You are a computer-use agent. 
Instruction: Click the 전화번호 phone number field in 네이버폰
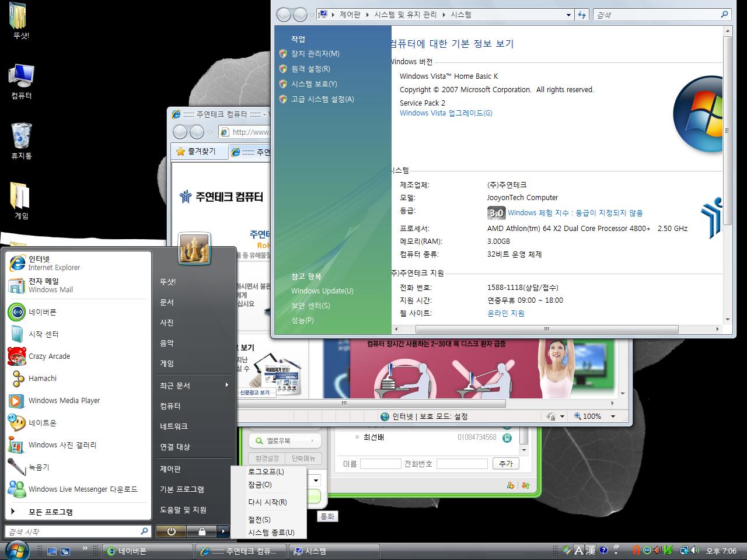(x=462, y=464)
